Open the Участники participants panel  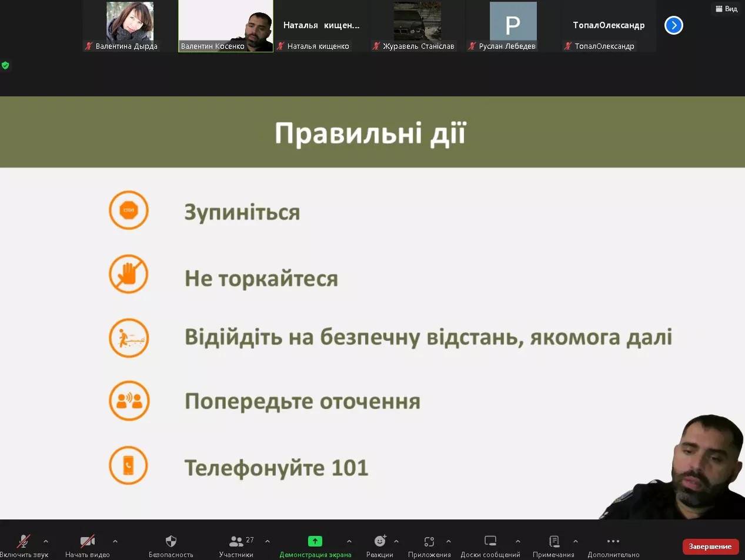pyautogui.click(x=236, y=541)
